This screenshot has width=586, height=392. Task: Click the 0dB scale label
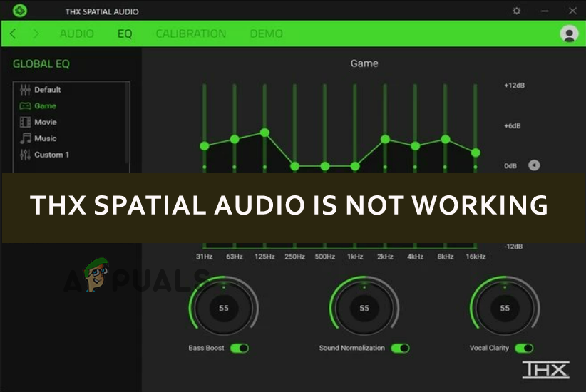tap(510, 165)
